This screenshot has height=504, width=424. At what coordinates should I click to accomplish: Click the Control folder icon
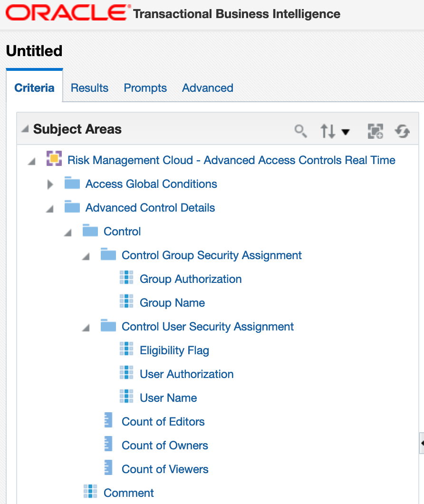click(x=90, y=230)
